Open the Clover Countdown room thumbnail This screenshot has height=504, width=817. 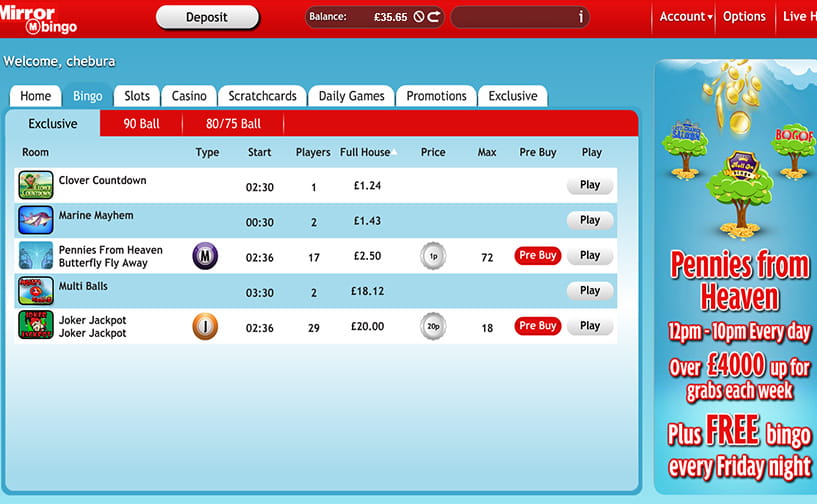(36, 185)
